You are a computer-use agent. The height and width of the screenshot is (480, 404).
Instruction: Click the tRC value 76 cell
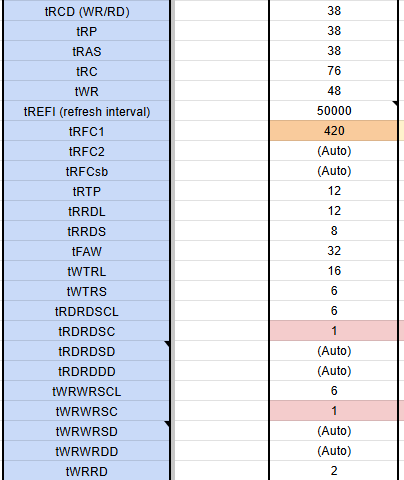334,71
